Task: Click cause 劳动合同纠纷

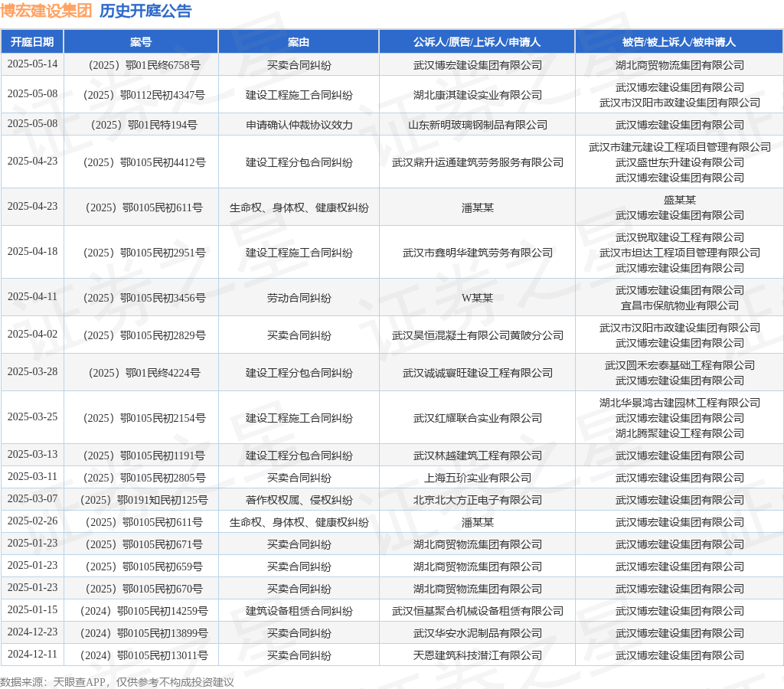Action: (x=299, y=298)
